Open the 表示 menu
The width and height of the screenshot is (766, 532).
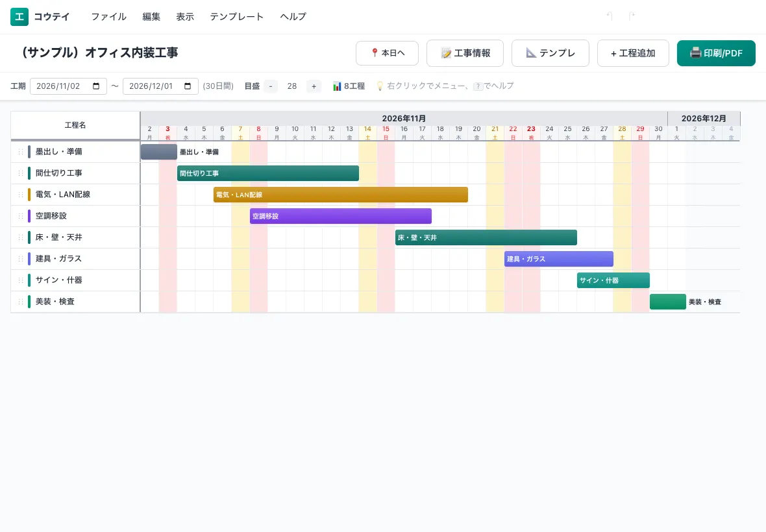tap(185, 17)
